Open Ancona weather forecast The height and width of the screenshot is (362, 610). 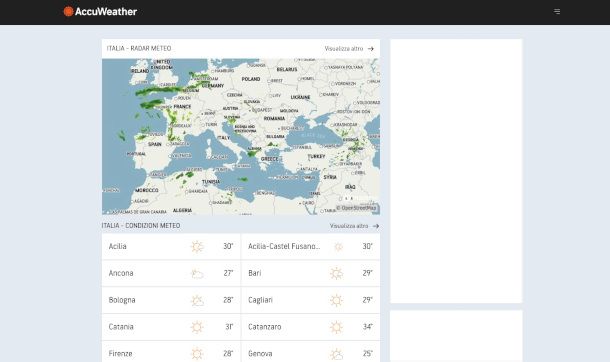pos(171,273)
